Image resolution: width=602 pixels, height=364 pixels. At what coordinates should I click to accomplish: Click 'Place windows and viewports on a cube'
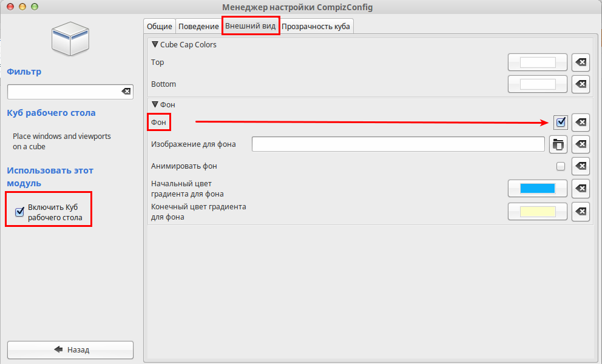coord(61,141)
